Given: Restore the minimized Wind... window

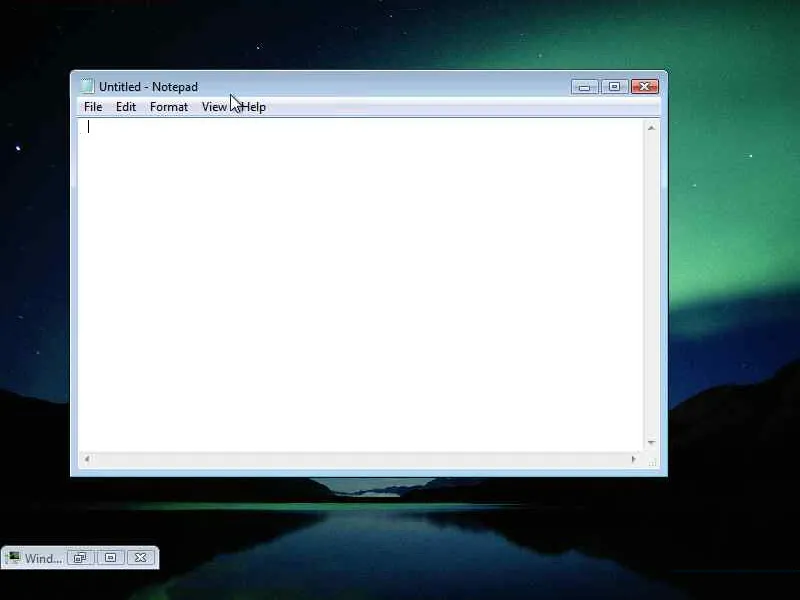Looking at the screenshot, I should pos(80,558).
